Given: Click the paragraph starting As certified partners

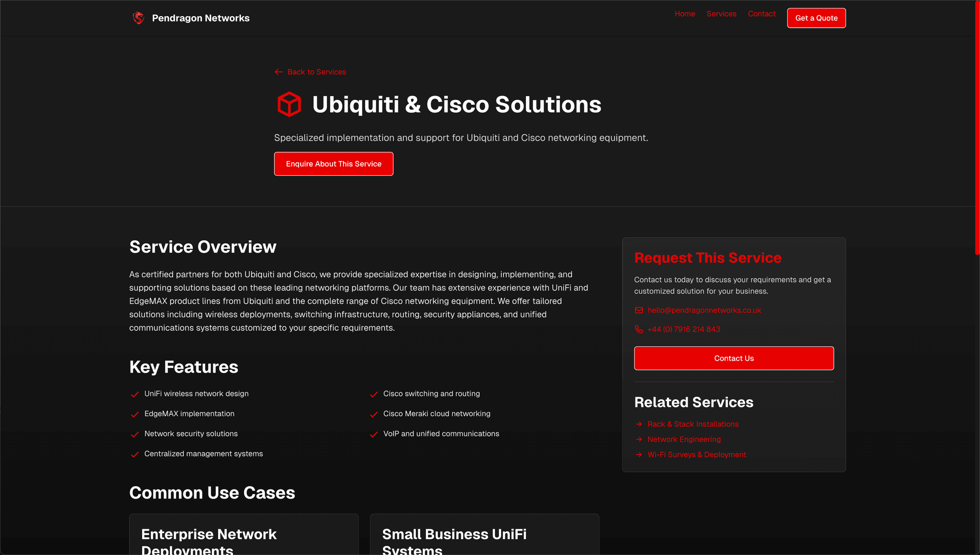Looking at the screenshot, I should (x=359, y=301).
